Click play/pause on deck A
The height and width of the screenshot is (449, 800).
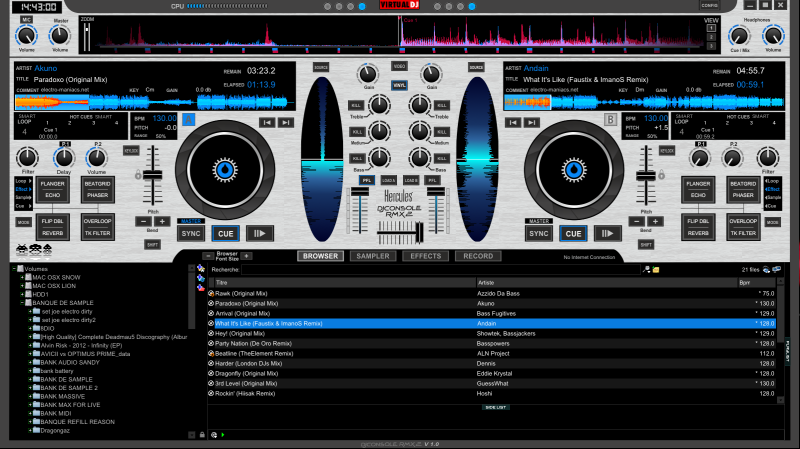point(260,233)
